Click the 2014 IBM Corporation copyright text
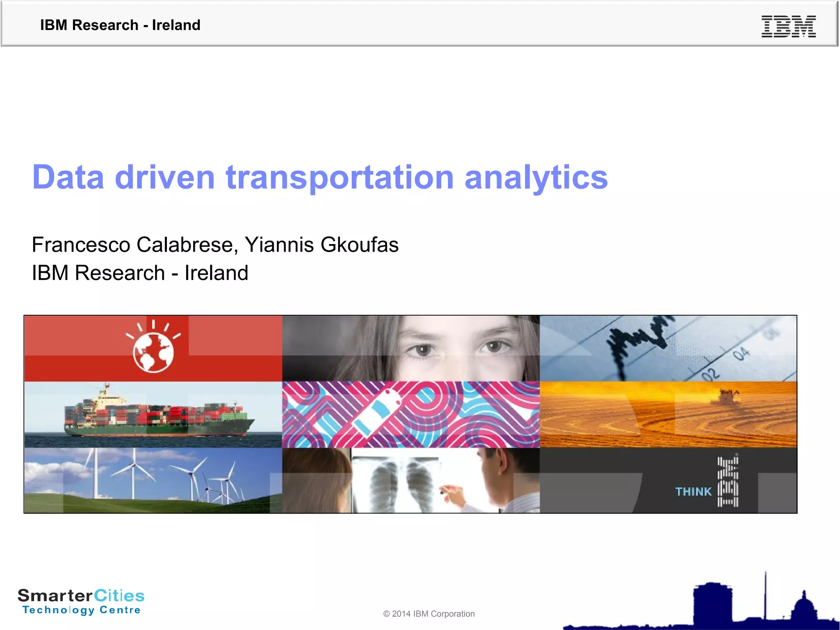Image resolution: width=840 pixels, height=630 pixels. coord(429,614)
